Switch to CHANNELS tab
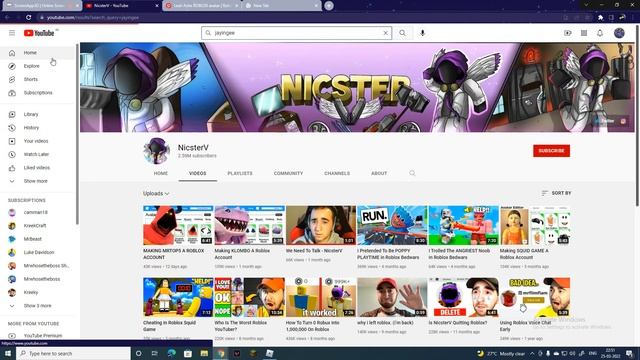Image resolution: width=640 pixels, height=360 pixels. tap(337, 173)
